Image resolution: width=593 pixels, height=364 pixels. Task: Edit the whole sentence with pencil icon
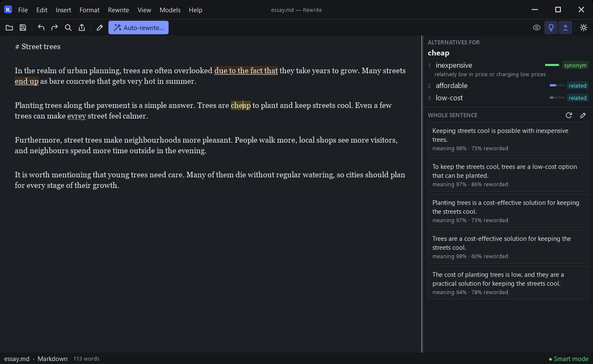coord(583,115)
